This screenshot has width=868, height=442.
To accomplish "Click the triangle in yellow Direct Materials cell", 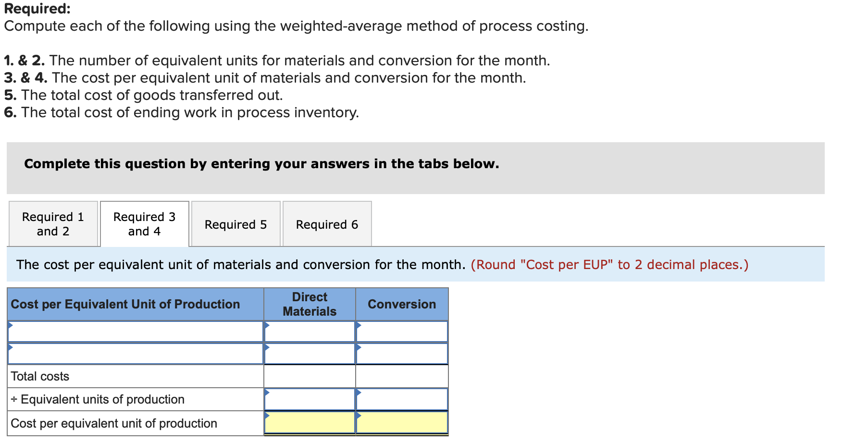I will point(267,416).
